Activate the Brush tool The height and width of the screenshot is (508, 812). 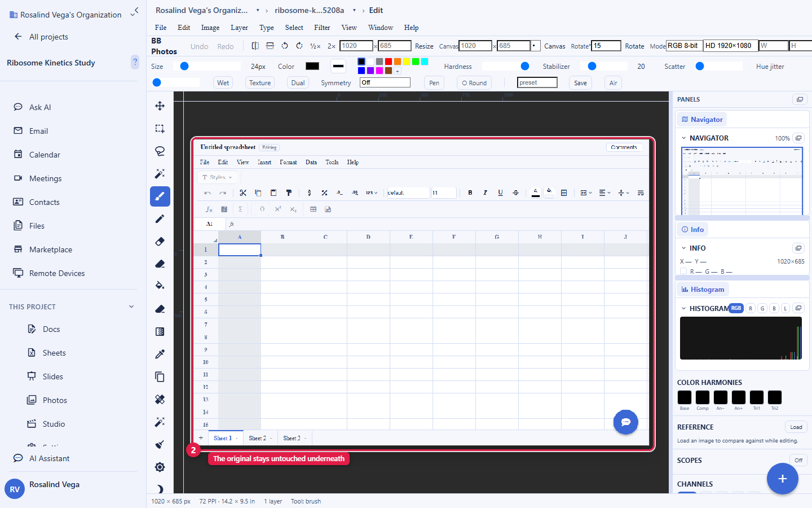[160, 196]
